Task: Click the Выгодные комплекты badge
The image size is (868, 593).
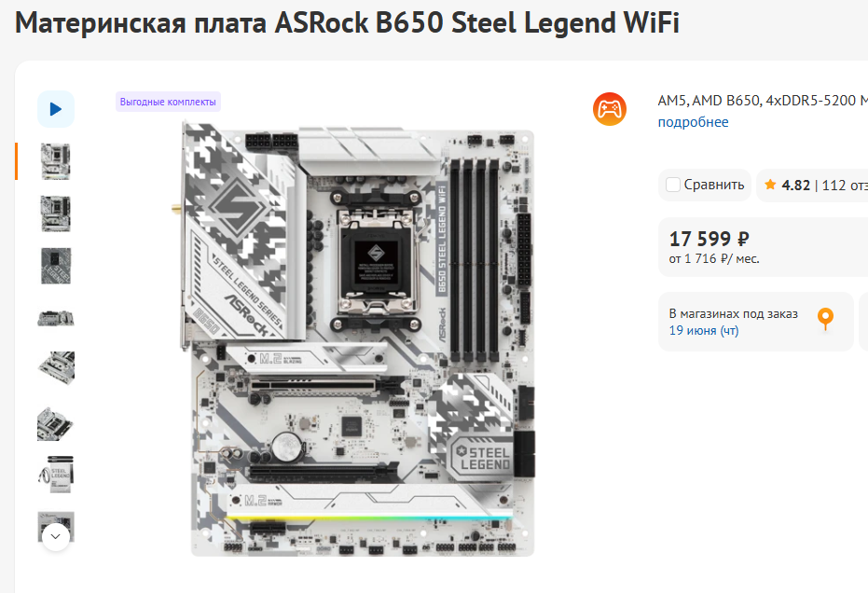Action: [x=168, y=102]
